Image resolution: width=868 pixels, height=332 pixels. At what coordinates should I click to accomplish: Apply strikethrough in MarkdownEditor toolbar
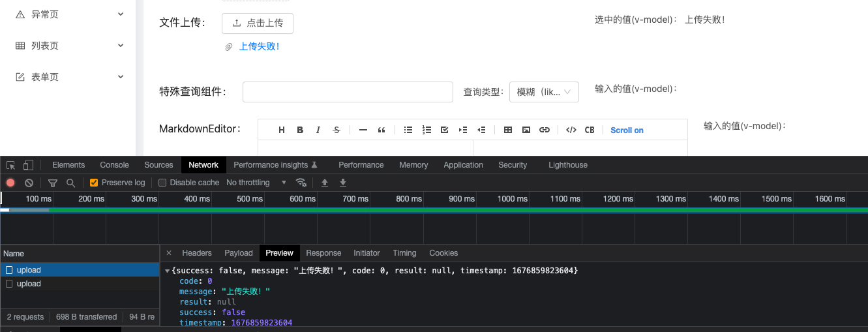(337, 130)
